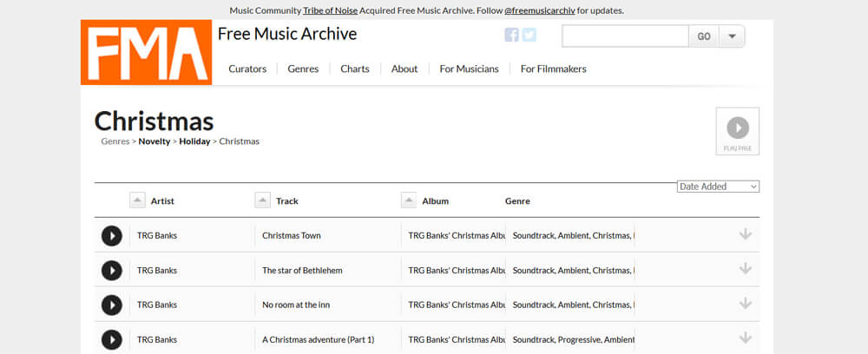868x354 pixels.
Task: Open the Twitter icon link
Action: (529, 35)
